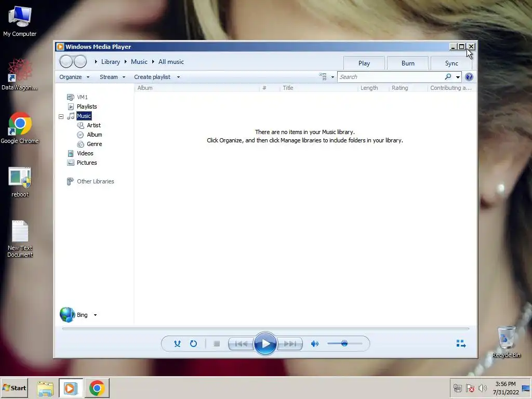Select Other Libraries in the navigation pane
Viewport: 532px width, 399px height.
click(96, 181)
